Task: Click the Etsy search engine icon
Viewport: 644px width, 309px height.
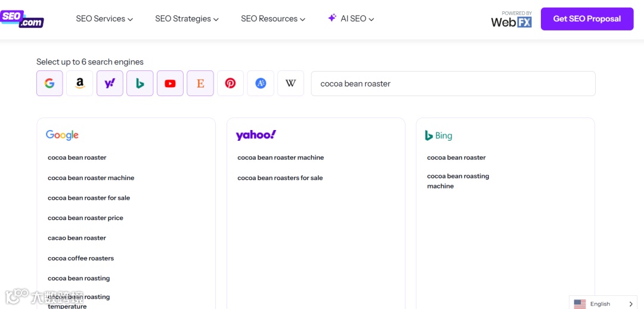Action: tap(200, 84)
